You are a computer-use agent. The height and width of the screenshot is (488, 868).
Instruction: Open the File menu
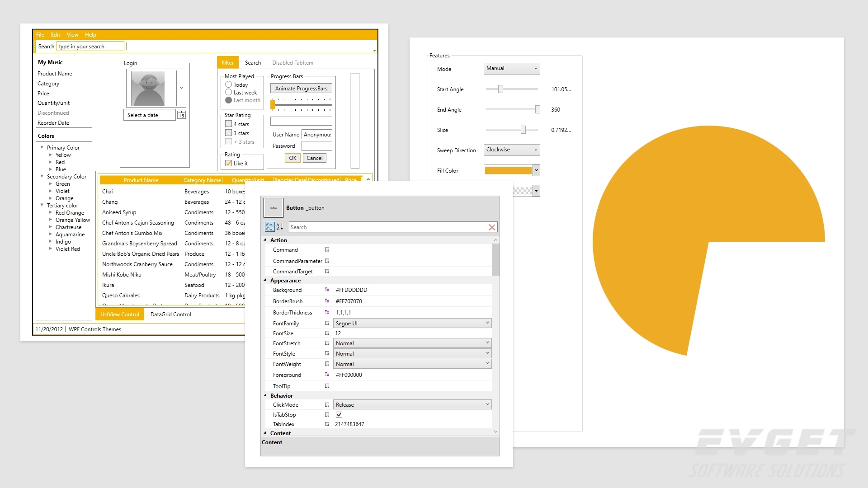coord(40,34)
